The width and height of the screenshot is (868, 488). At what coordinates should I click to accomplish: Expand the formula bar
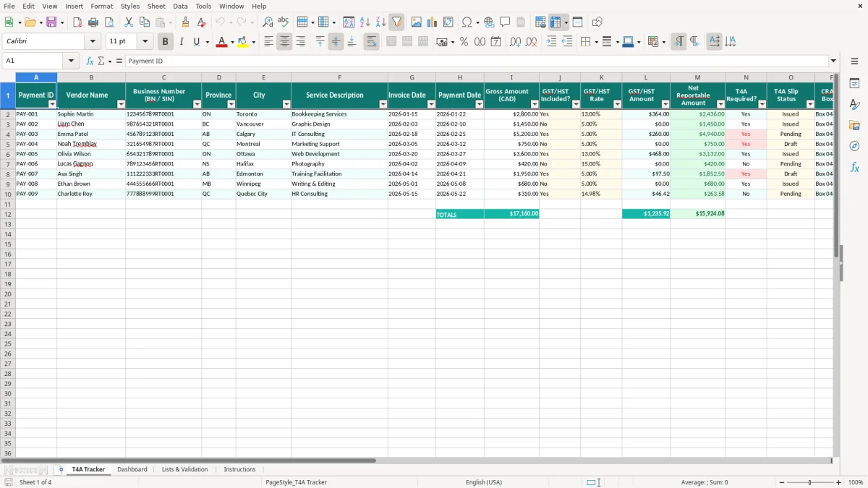coord(833,61)
